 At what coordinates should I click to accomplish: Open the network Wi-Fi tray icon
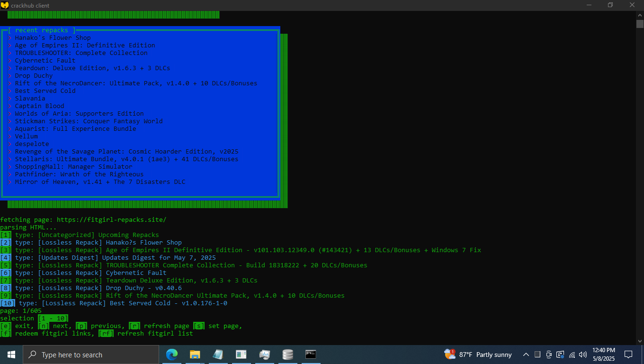(x=572, y=355)
